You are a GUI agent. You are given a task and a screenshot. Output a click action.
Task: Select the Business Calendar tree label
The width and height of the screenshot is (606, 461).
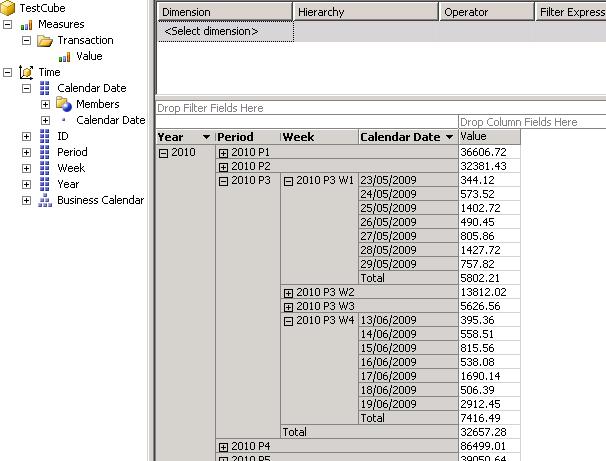[x=100, y=200]
